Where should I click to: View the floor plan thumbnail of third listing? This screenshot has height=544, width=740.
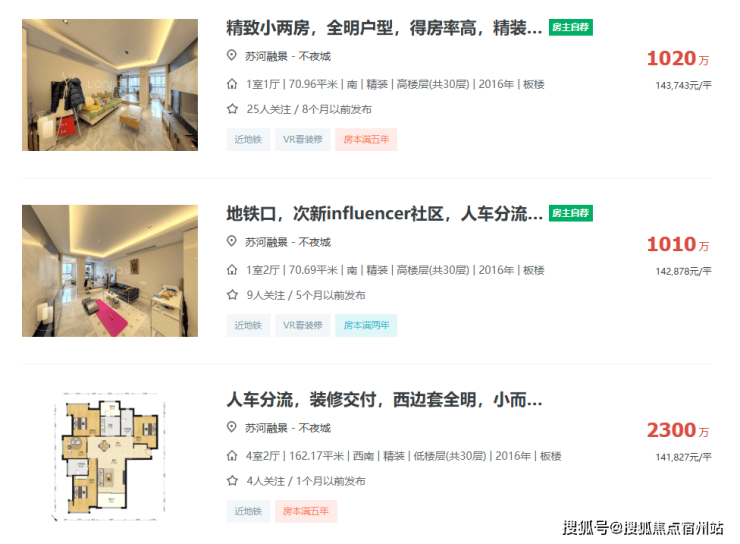tap(110, 456)
